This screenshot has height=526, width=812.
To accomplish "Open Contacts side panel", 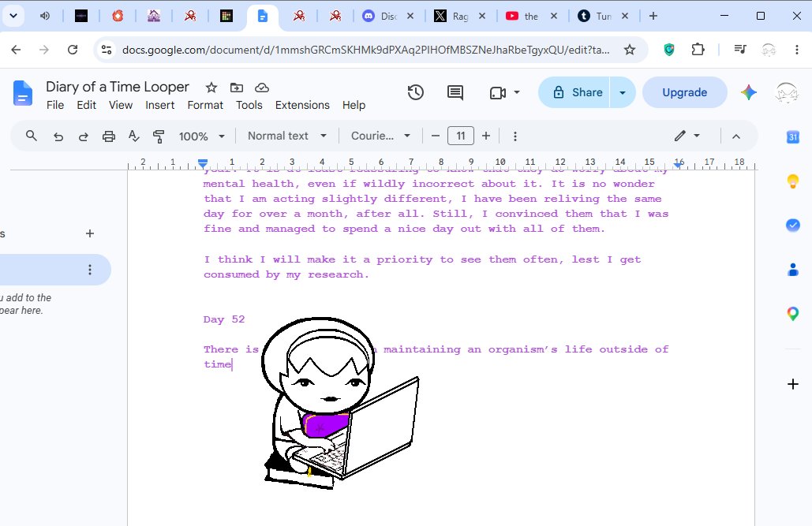I will pos(793,269).
